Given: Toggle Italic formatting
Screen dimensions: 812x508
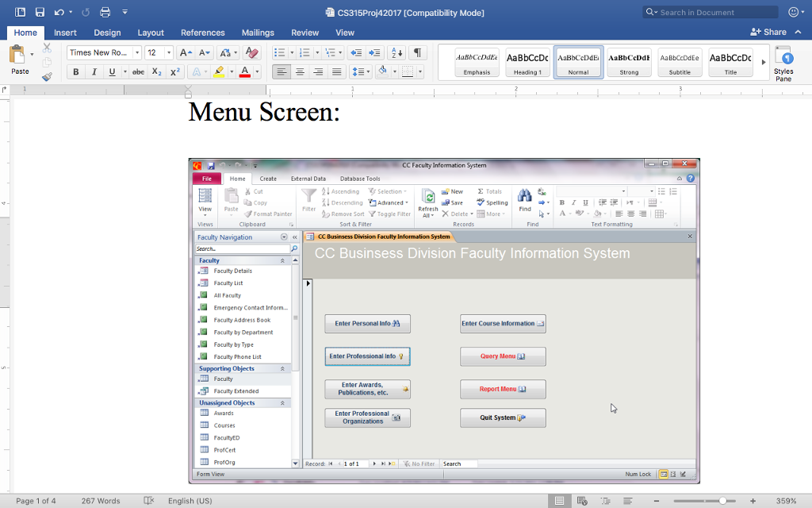Looking at the screenshot, I should [94, 73].
